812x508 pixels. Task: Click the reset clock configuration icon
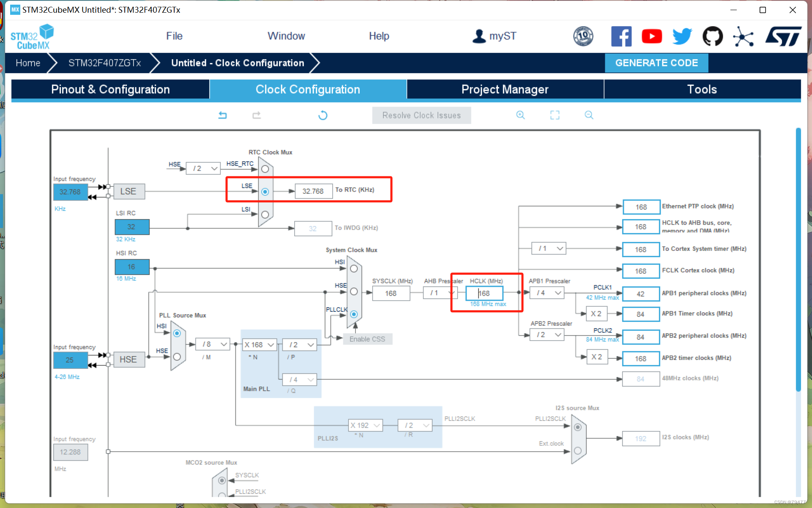323,115
